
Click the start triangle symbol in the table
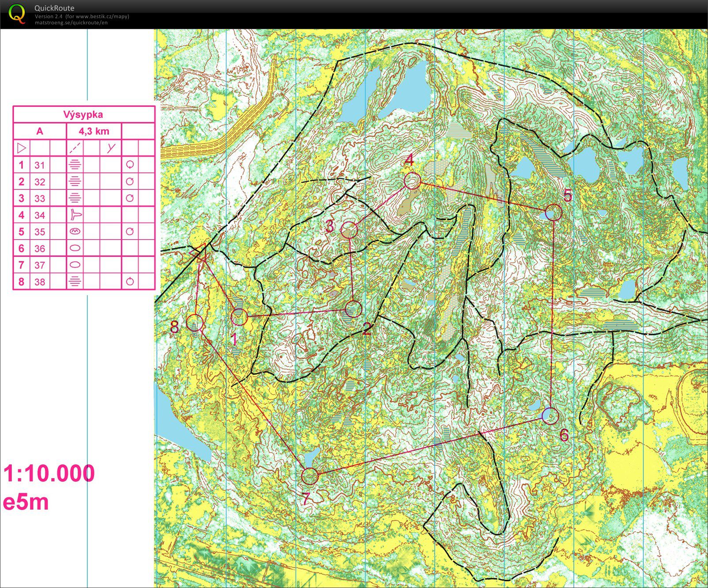tap(21, 148)
